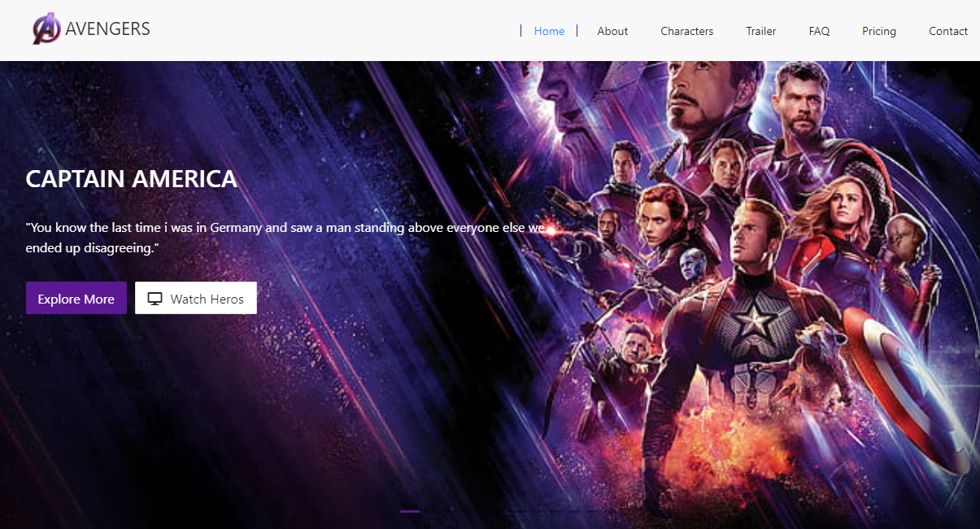
Task: Click the quote beginning "You know the last time"
Action: click(285, 238)
